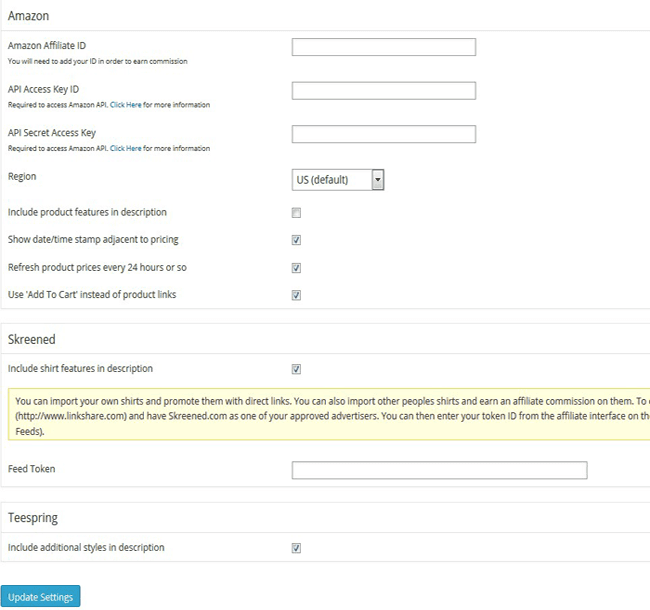
Task: Click the Amazon Affiliate ID input field
Action: tap(383, 47)
